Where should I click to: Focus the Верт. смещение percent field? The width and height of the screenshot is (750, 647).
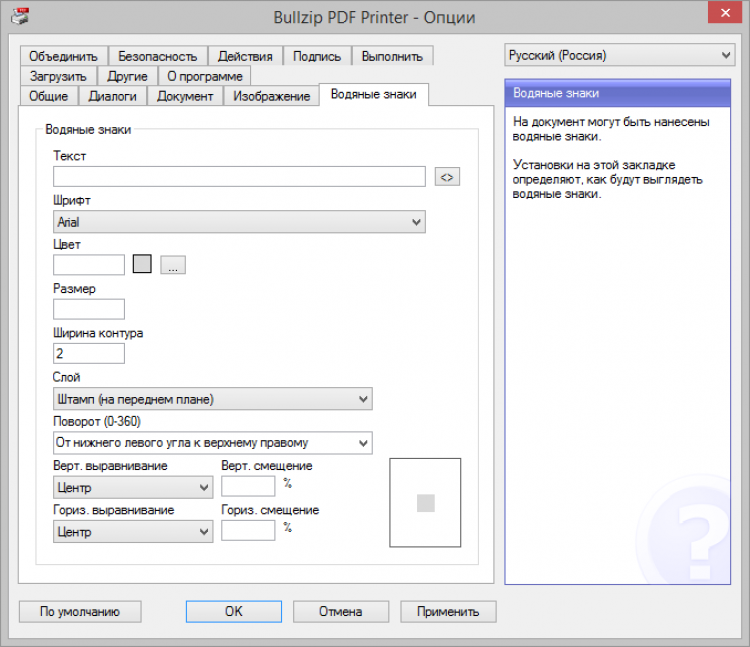(x=248, y=486)
